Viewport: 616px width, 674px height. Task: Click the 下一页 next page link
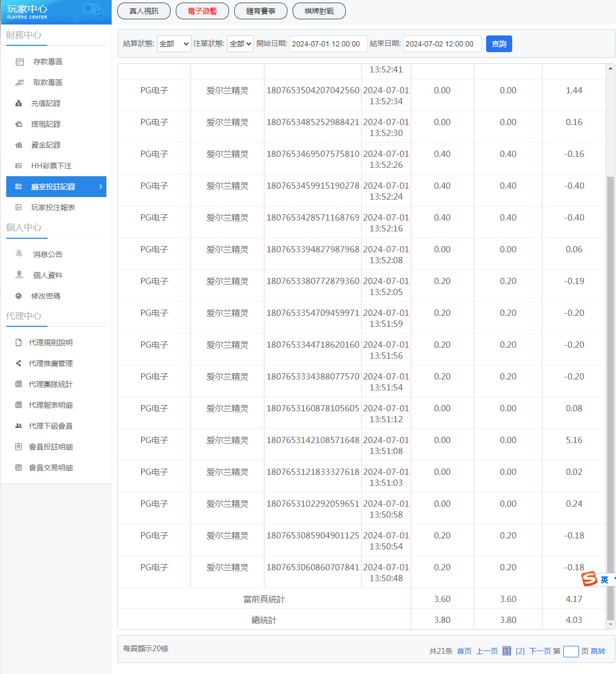[540, 651]
